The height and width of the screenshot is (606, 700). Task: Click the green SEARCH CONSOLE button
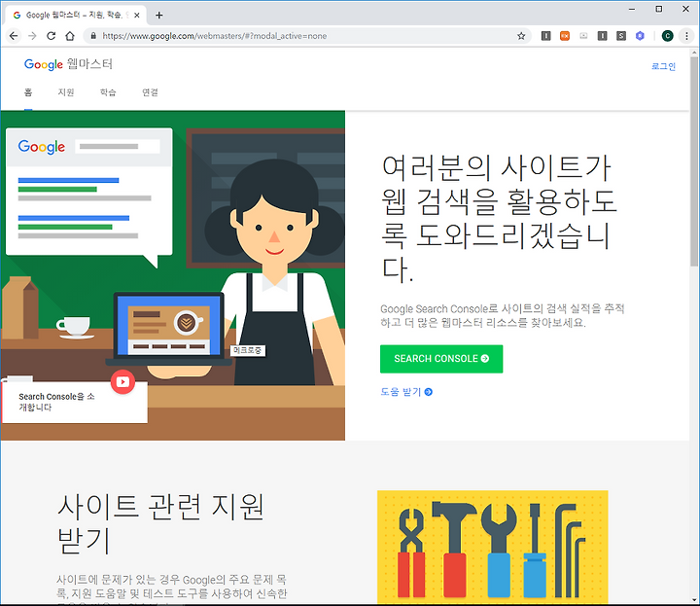point(441,359)
